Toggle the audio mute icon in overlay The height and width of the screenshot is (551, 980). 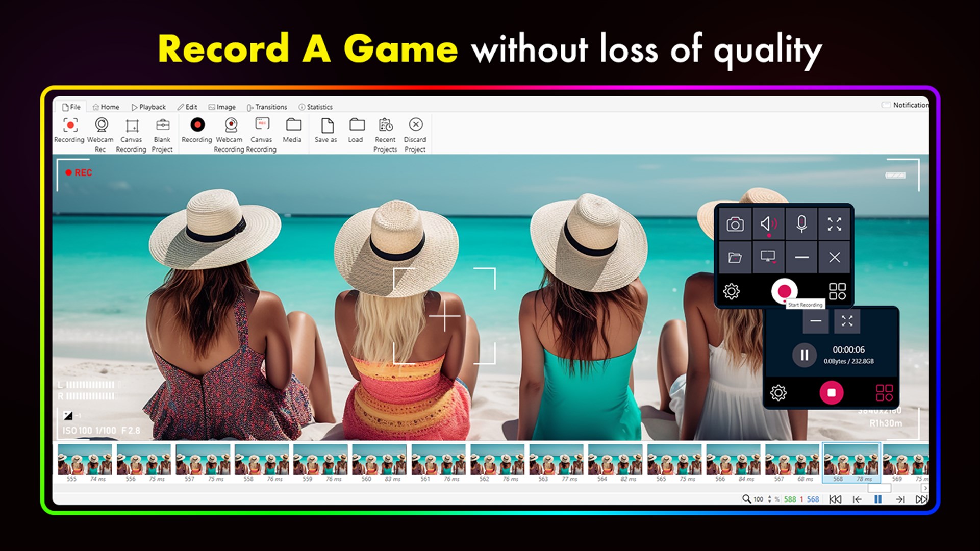(x=767, y=224)
